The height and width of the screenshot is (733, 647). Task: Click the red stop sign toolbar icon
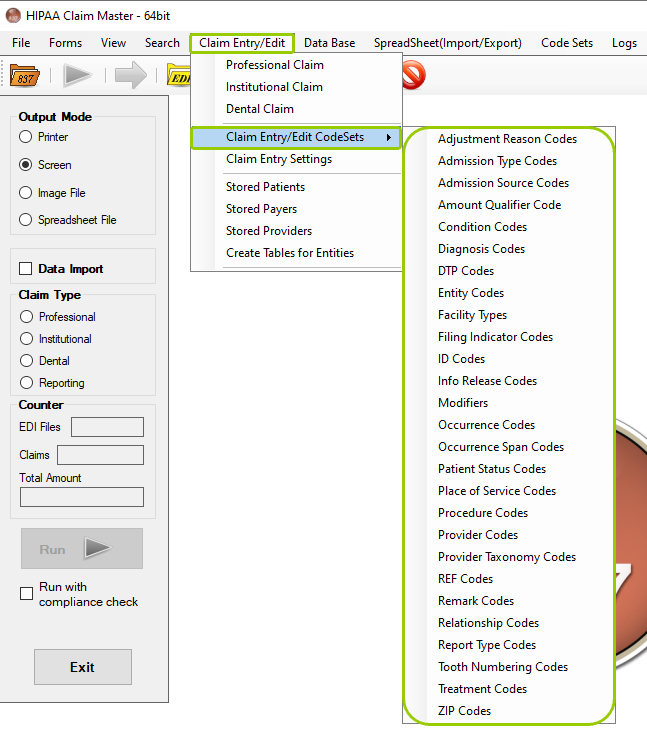[414, 75]
